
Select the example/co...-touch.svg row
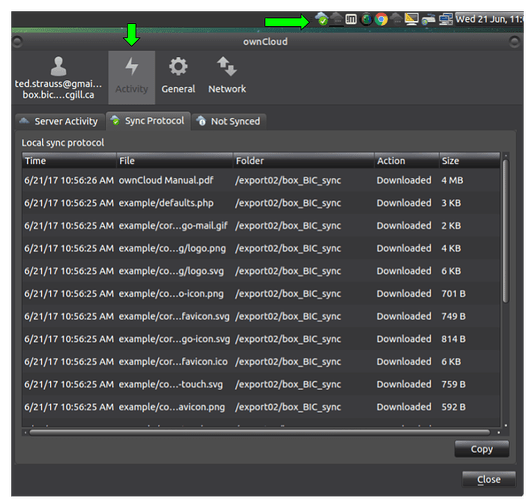(x=261, y=385)
